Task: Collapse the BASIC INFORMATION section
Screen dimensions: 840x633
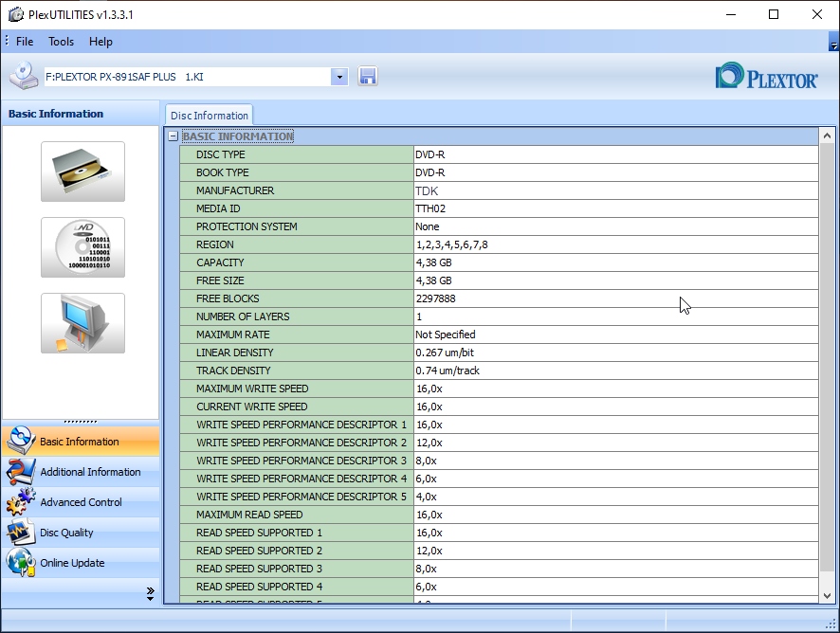Action: (173, 136)
